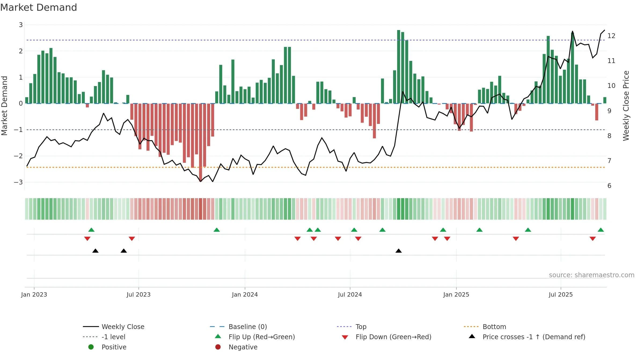Click the 'Market Demand' chart title

[x=39, y=8]
